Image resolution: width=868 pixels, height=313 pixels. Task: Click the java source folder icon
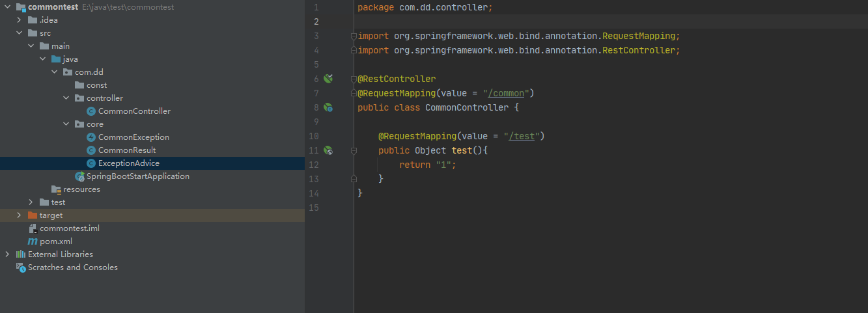(56, 59)
